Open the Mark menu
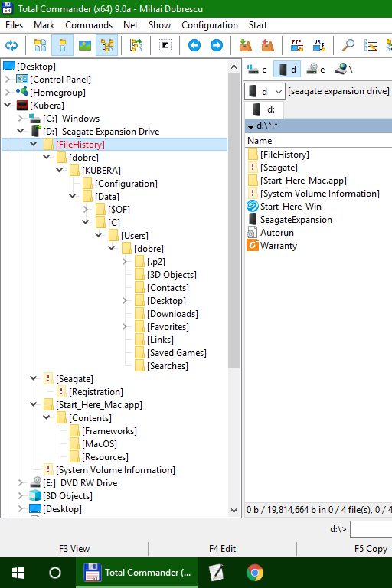Image resolution: width=392 pixels, height=588 pixels. (44, 25)
